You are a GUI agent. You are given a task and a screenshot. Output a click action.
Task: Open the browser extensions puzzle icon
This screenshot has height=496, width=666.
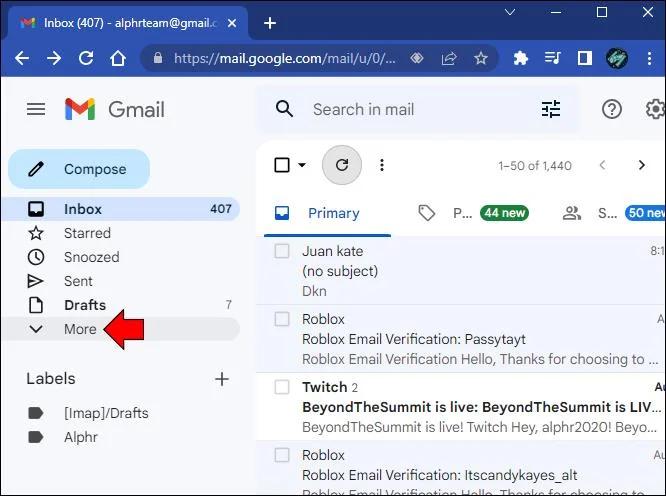[x=521, y=58]
